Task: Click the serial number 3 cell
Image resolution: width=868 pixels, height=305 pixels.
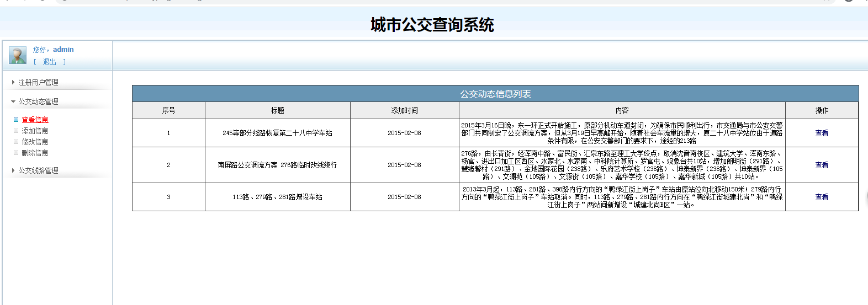Action: [x=168, y=197]
